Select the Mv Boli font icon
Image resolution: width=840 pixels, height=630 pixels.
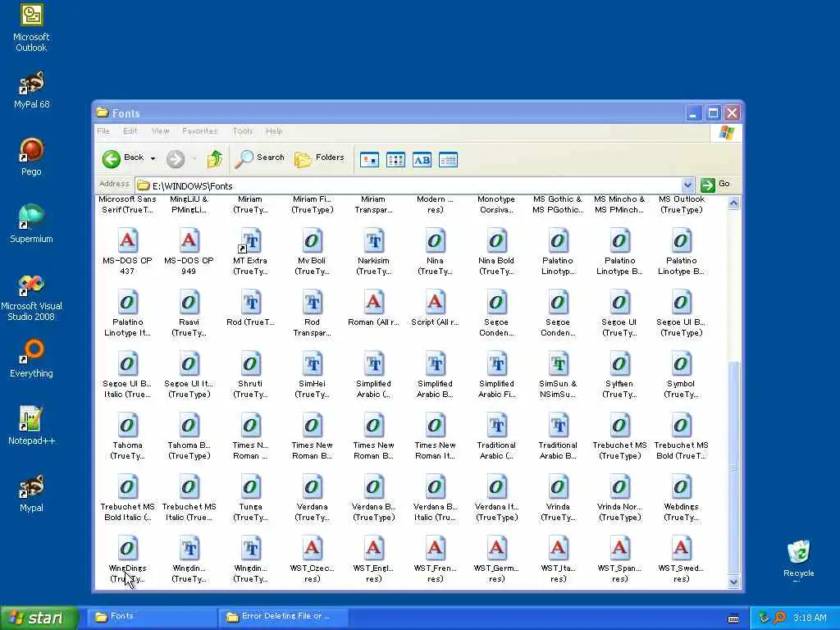tap(312, 240)
